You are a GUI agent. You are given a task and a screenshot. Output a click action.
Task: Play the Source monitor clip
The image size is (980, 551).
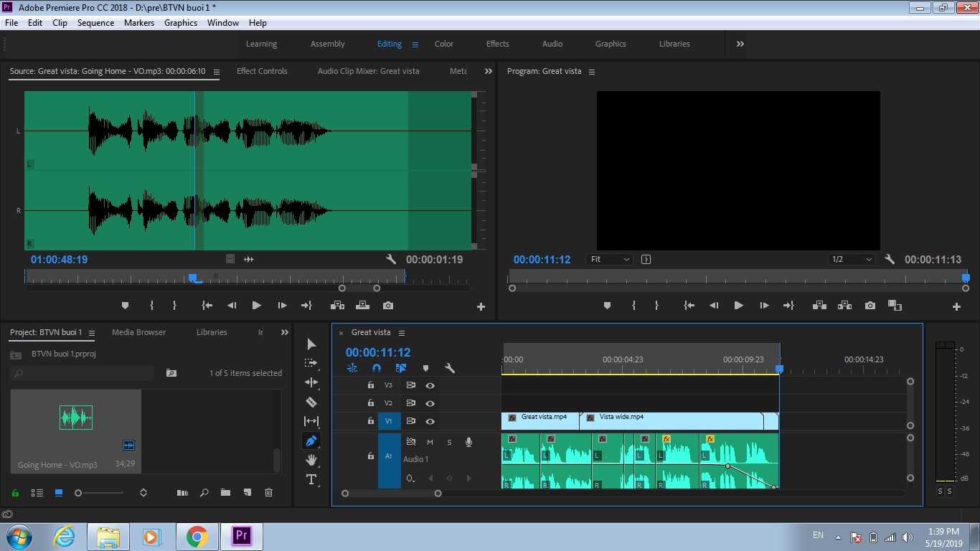click(256, 306)
